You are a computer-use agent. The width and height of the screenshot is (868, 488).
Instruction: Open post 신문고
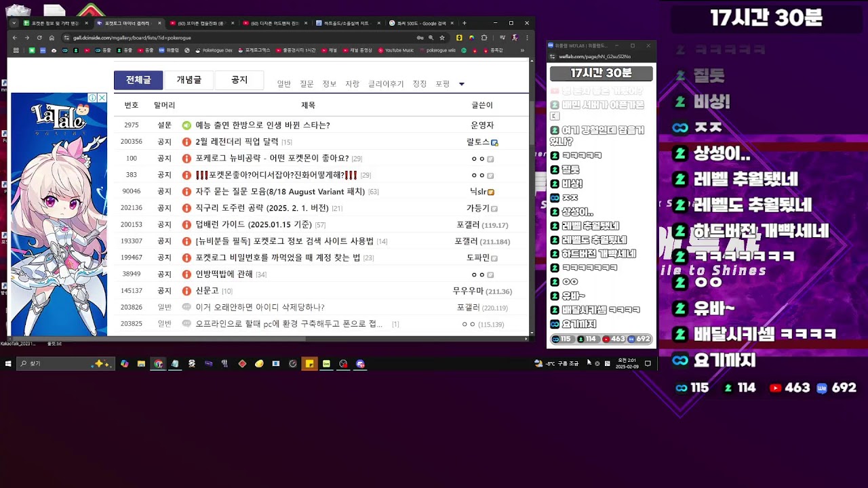click(207, 291)
